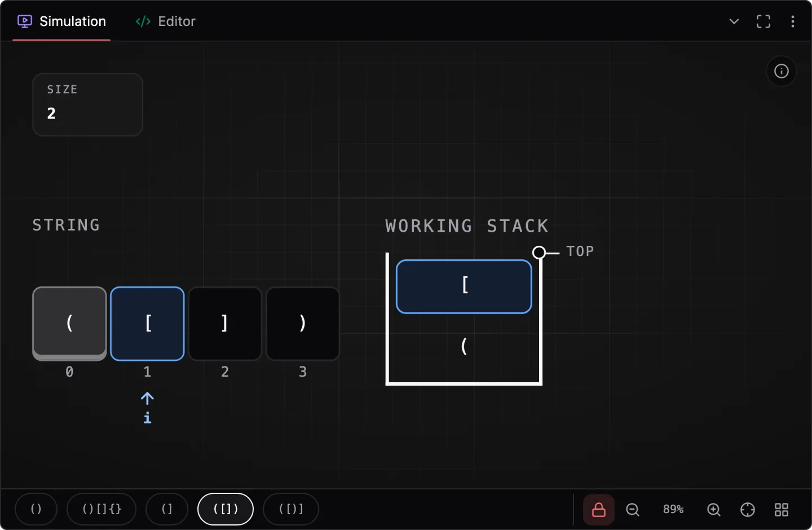
Task: Click the SIZE value card
Action: [88, 104]
